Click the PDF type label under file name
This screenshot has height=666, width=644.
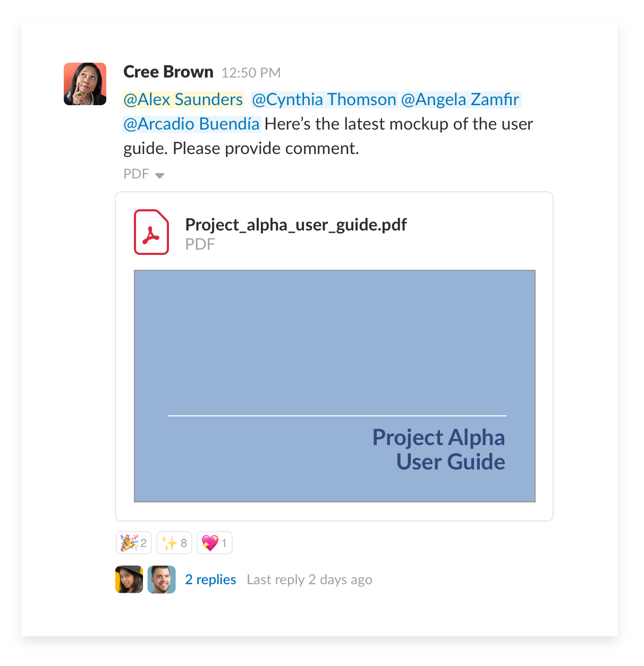(200, 244)
